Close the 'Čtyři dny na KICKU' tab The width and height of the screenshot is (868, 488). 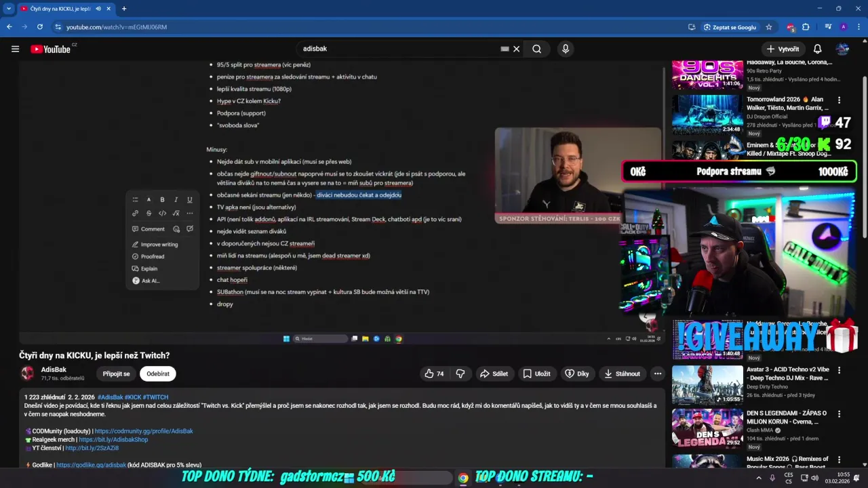pos(108,9)
